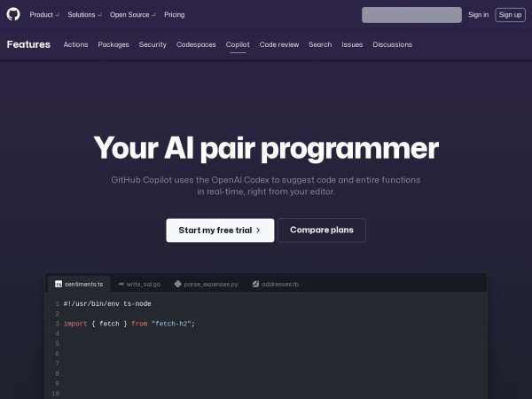Click the Sign up button
The image size is (532, 399).
pos(510,15)
